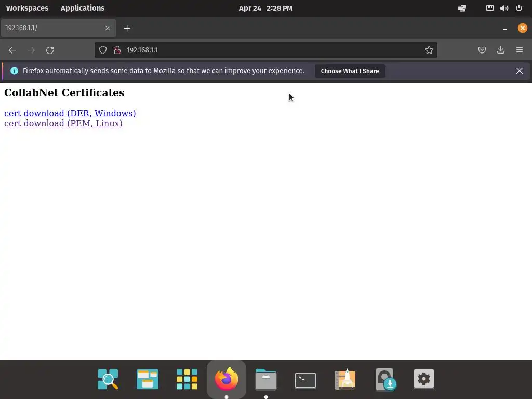Go back with the Back arrow
The width and height of the screenshot is (532, 399).
pyautogui.click(x=12, y=50)
